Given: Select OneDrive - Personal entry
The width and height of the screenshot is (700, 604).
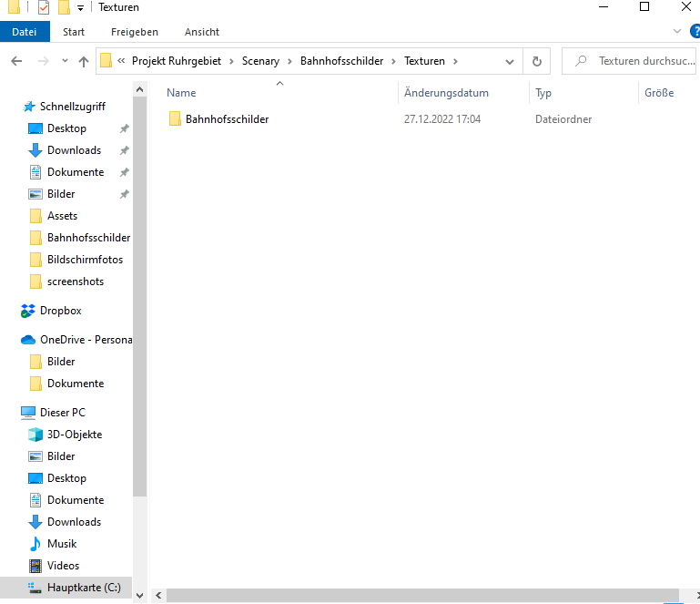Looking at the screenshot, I should [86, 340].
